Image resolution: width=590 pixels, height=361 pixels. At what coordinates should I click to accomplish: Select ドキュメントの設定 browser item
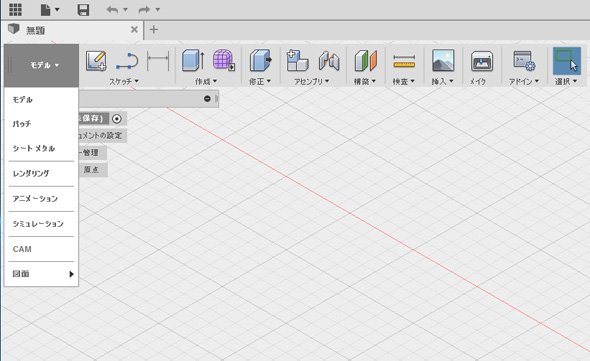pyautogui.click(x=102, y=136)
